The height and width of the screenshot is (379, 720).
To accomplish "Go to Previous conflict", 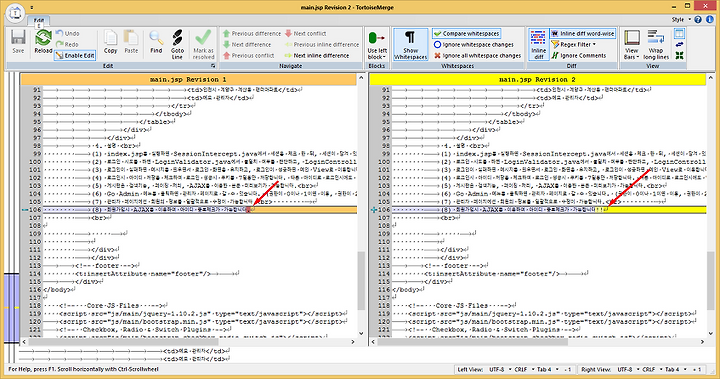I will [x=248, y=56].
